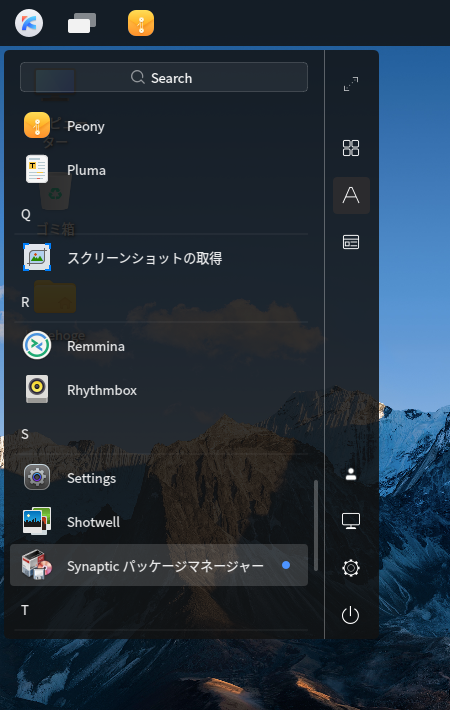The width and height of the screenshot is (450, 710).
Task: Click the T section letter header
Action: [25, 610]
